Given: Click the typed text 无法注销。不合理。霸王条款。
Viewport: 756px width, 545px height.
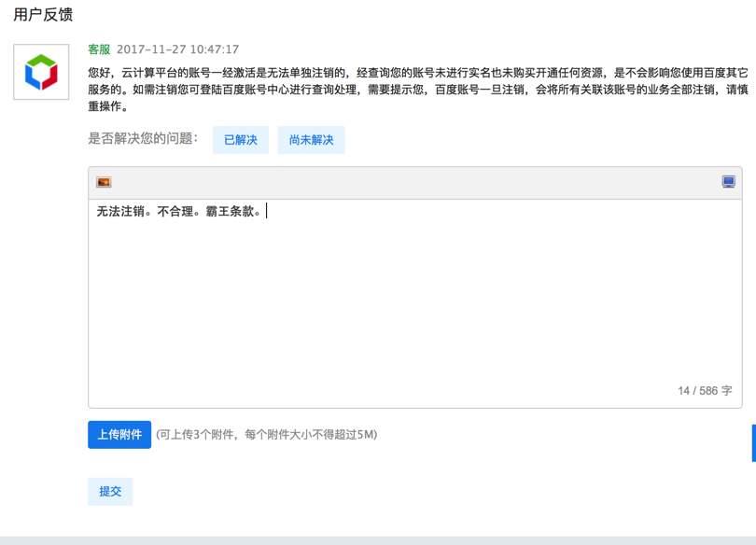Looking at the screenshot, I should 179,212.
